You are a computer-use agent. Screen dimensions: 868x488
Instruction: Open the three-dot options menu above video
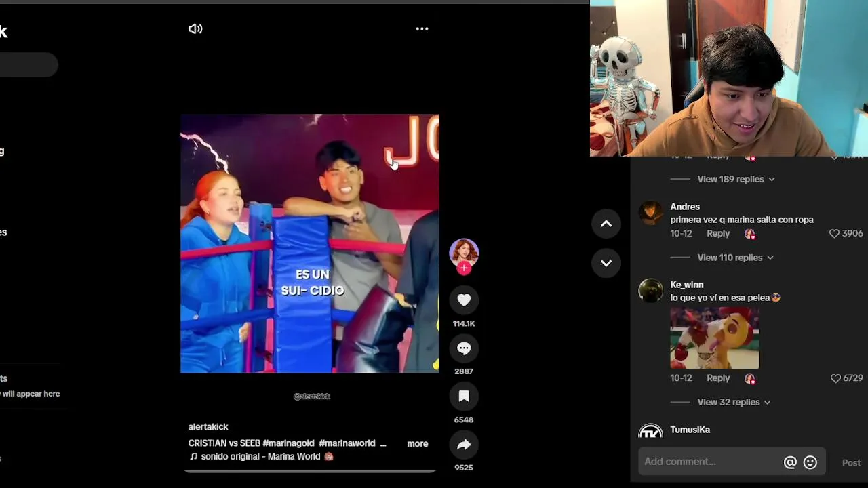[x=422, y=28]
